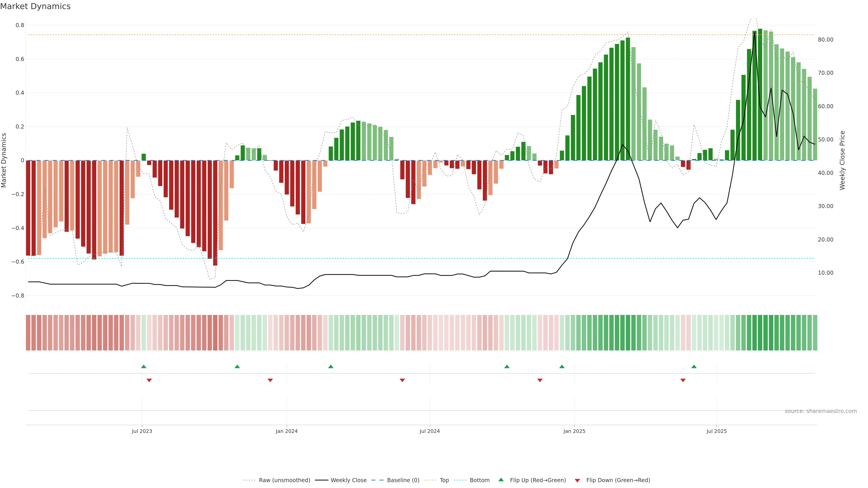The width and height of the screenshot is (868, 488).
Task: Click the red flip-down marker before Jan 2024
Action: [x=270, y=380]
